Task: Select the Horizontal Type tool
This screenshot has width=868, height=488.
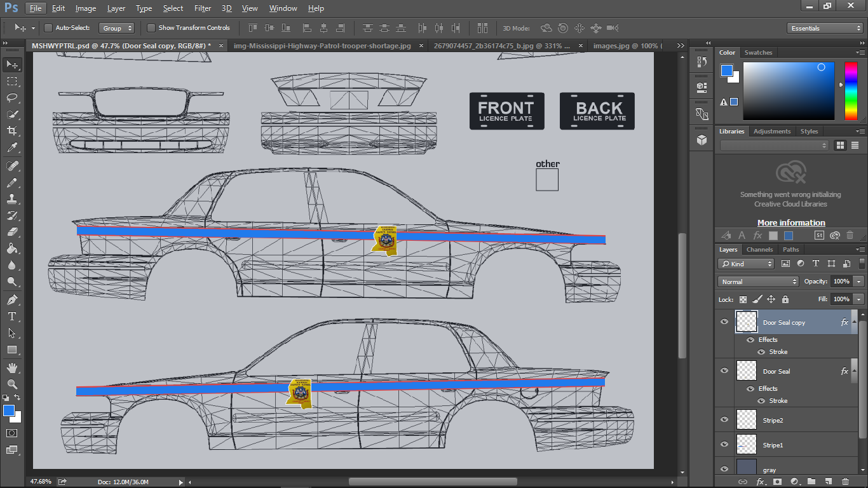Action: pos(11,316)
